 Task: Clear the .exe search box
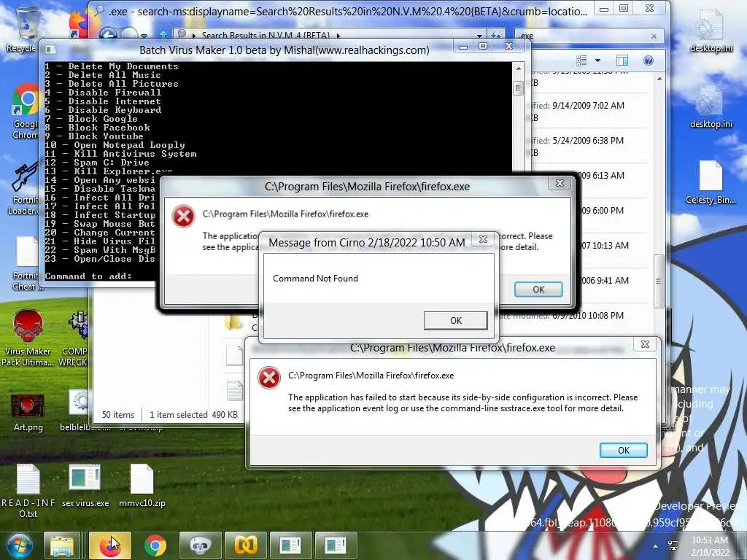click(x=654, y=36)
